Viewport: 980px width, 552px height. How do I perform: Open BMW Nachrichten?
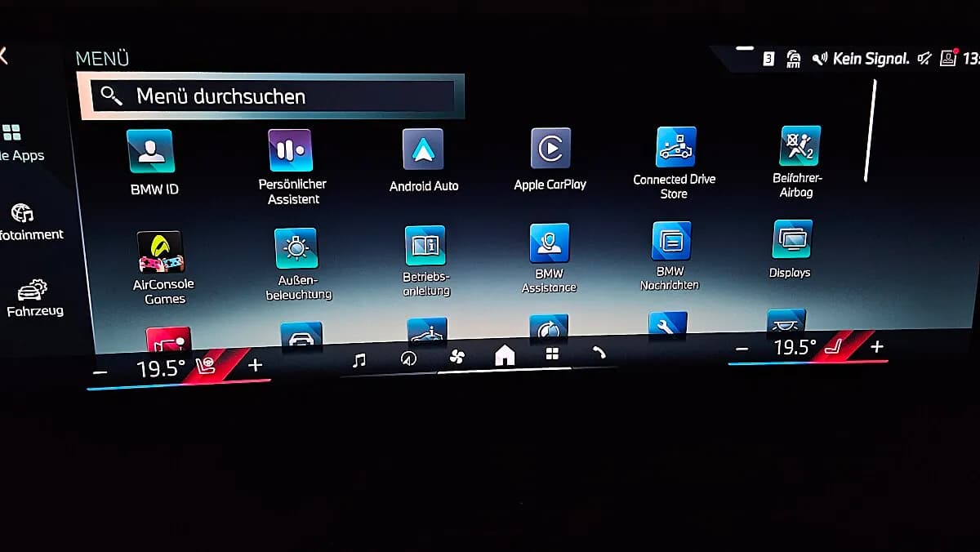pos(671,256)
